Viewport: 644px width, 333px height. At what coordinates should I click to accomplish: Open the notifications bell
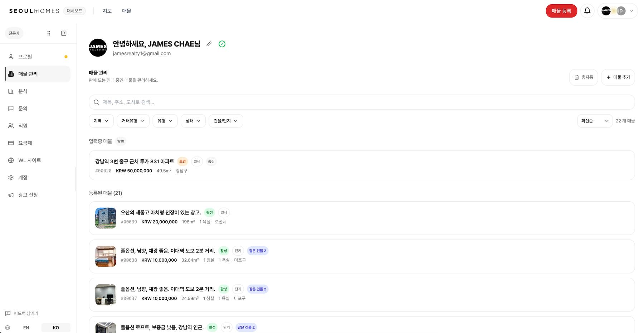(587, 11)
